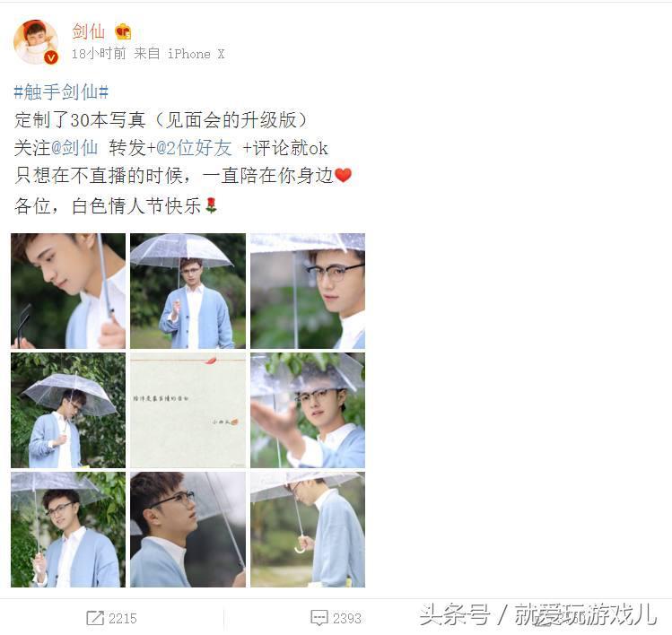Viewport: 672px width, 635px height.
Task: Click the repost icon showing 2215
Action: 95,618
